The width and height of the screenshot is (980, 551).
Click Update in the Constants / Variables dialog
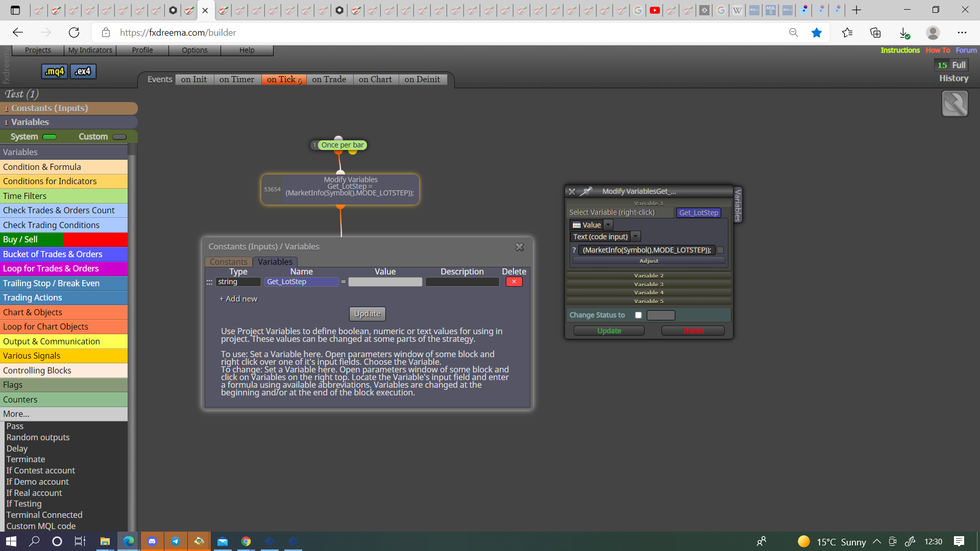(367, 314)
